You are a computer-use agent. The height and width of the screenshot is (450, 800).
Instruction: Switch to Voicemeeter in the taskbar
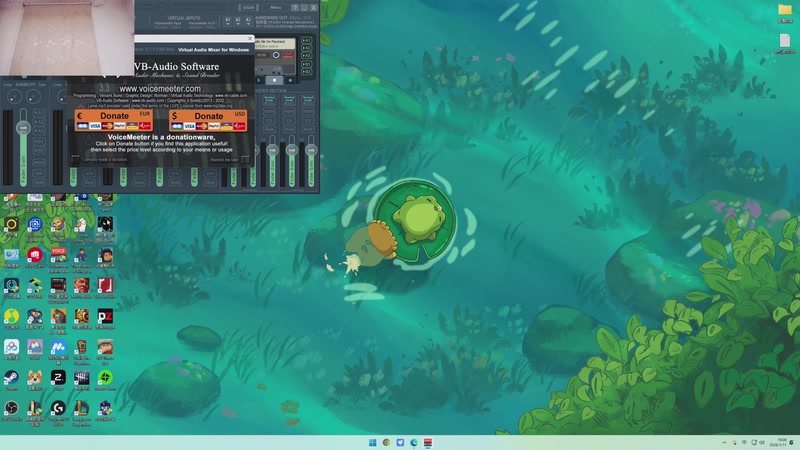pyautogui.click(x=428, y=442)
